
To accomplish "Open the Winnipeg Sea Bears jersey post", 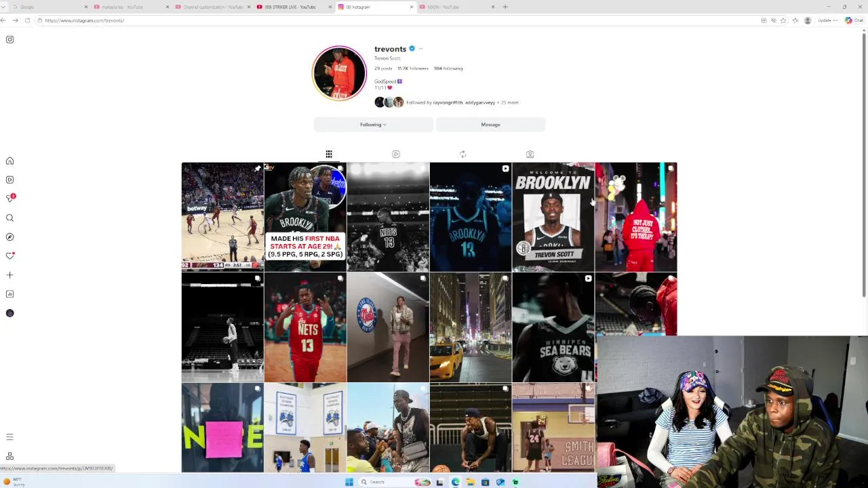I will (x=553, y=327).
